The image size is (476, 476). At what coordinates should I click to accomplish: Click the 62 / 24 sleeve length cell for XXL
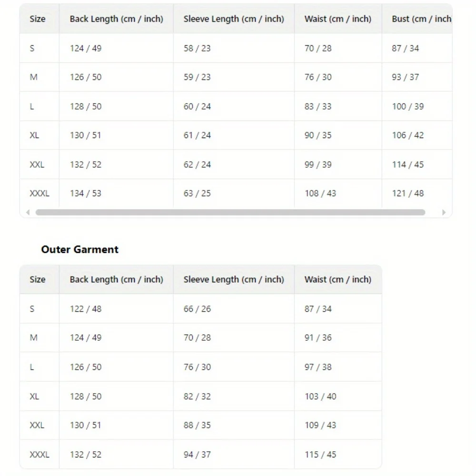coord(197,165)
